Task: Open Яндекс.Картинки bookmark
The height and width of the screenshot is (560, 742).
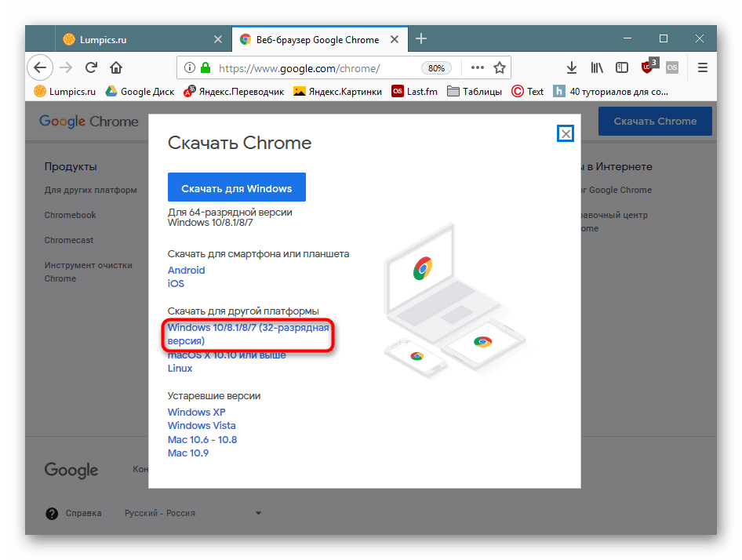Action: point(337,91)
